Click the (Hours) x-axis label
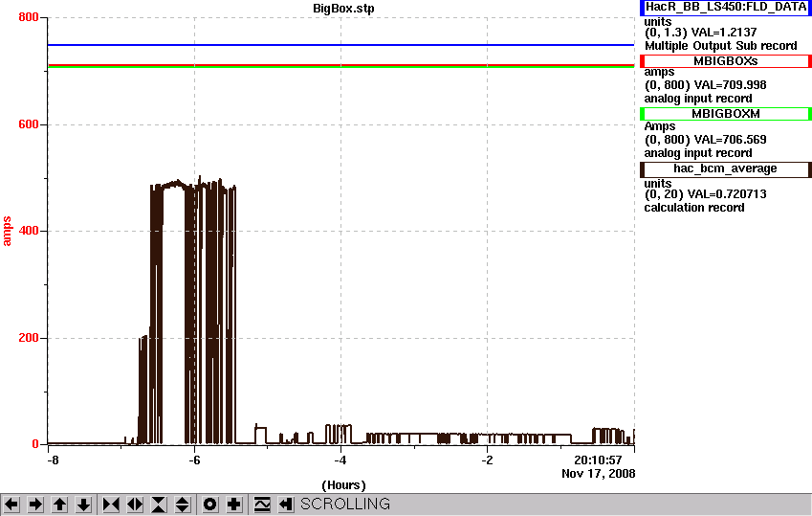Screen dimensions: 812x516 (343, 485)
